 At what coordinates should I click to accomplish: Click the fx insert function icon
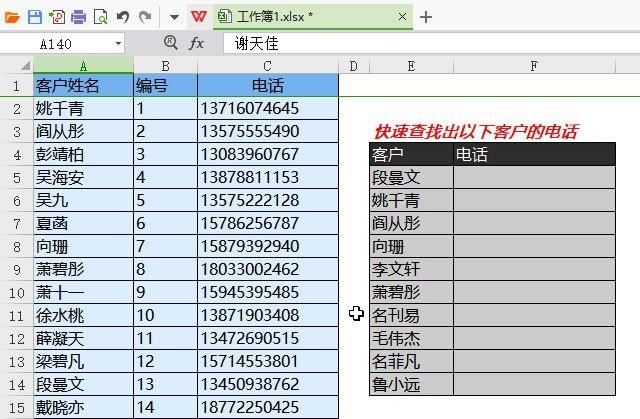point(197,43)
